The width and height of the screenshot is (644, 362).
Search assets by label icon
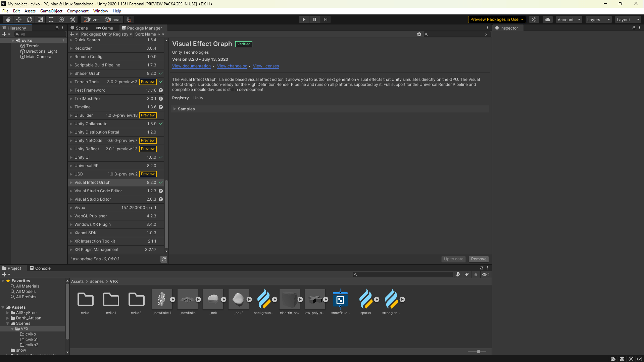click(x=467, y=274)
